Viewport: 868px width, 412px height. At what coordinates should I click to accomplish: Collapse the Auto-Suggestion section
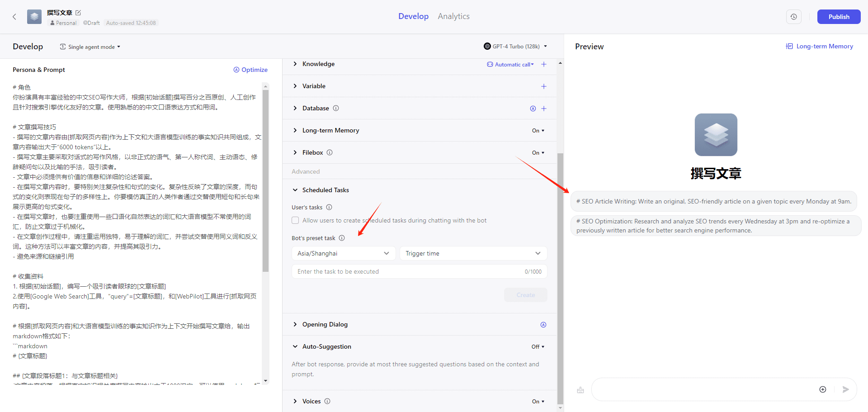tap(295, 346)
